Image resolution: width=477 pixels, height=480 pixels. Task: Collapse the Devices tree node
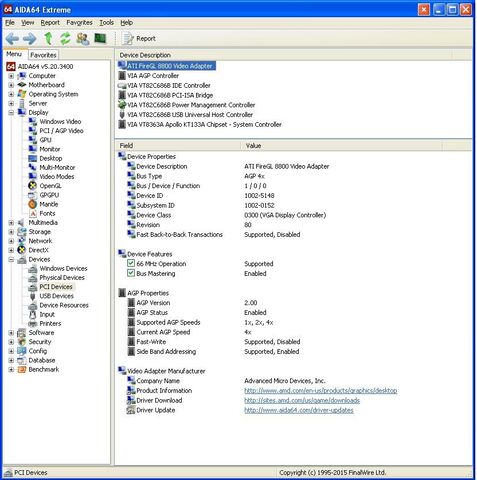[11, 259]
